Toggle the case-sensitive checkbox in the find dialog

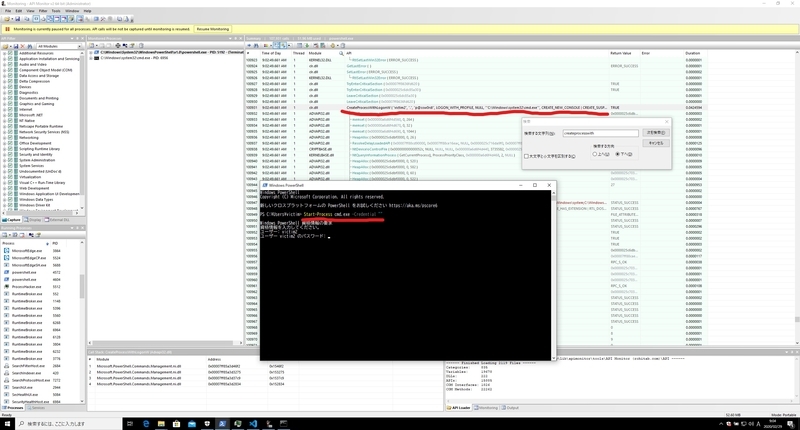click(x=526, y=156)
